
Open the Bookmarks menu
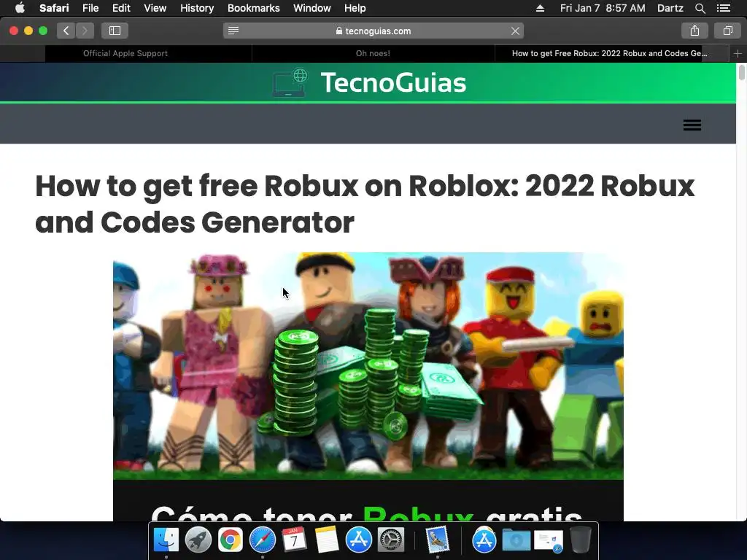(253, 8)
